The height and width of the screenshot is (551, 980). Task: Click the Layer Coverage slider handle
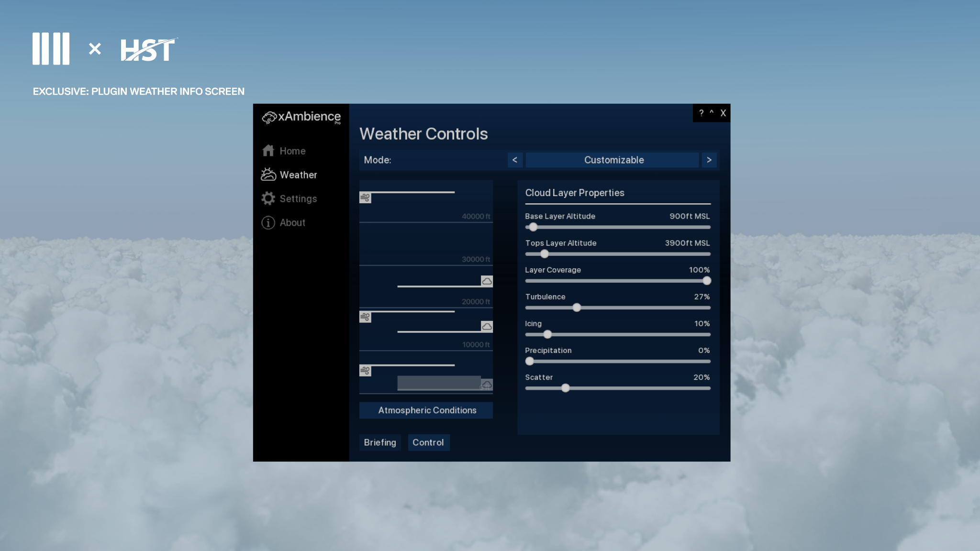click(707, 281)
